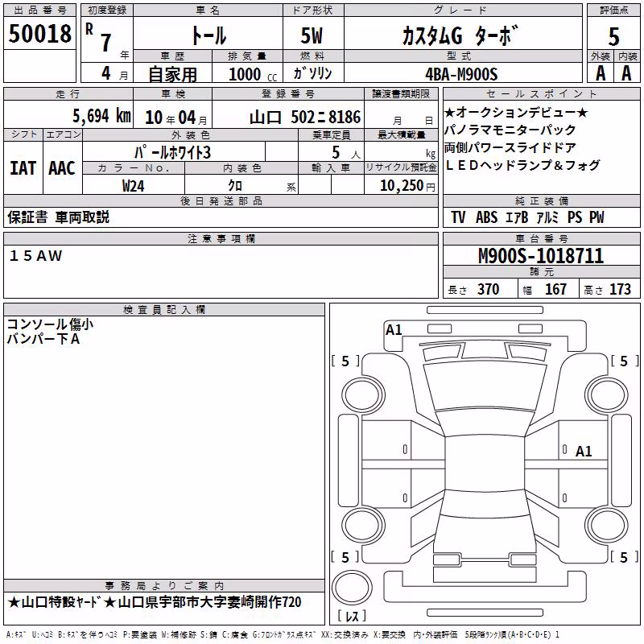Select car name トール
The height and width of the screenshot is (644, 644).
click(x=208, y=35)
